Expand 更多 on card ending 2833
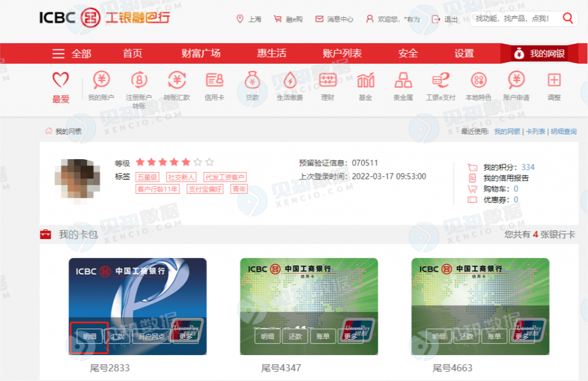 point(185,336)
